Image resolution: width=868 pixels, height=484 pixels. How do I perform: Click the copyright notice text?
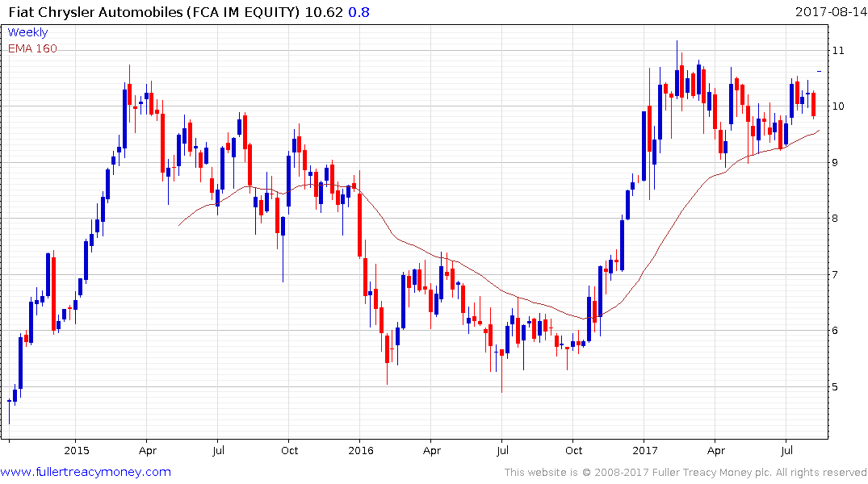point(686,473)
